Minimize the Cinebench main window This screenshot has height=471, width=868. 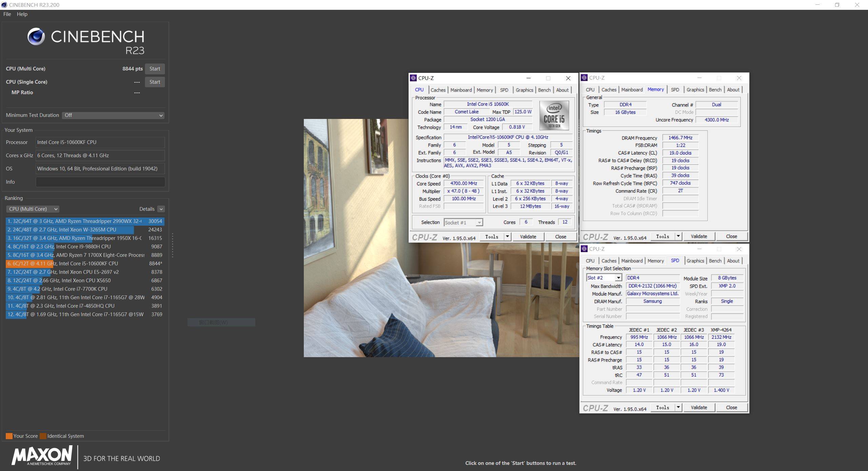tap(818, 5)
